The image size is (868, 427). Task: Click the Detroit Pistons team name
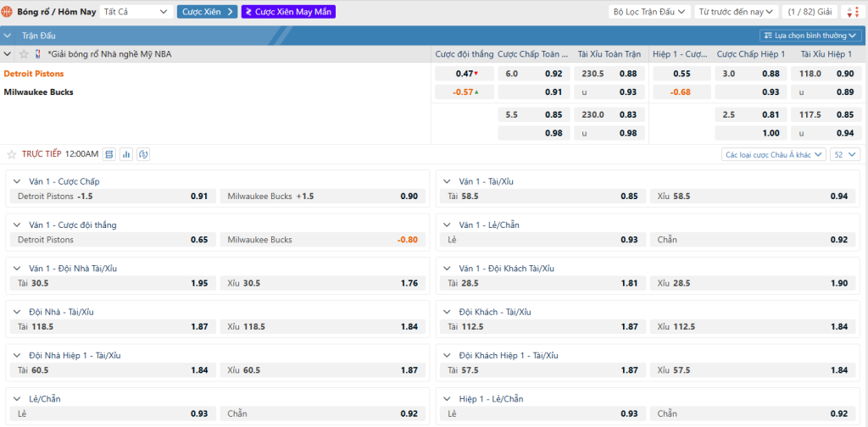(34, 74)
